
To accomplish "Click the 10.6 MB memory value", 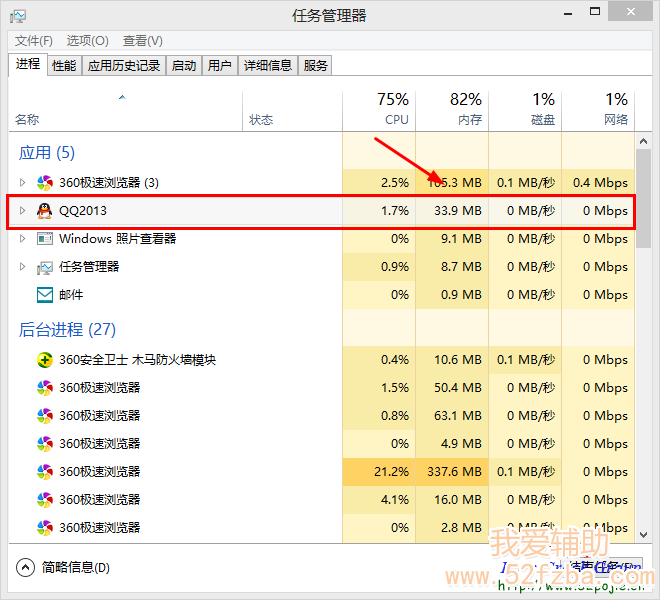I will click(x=458, y=360).
